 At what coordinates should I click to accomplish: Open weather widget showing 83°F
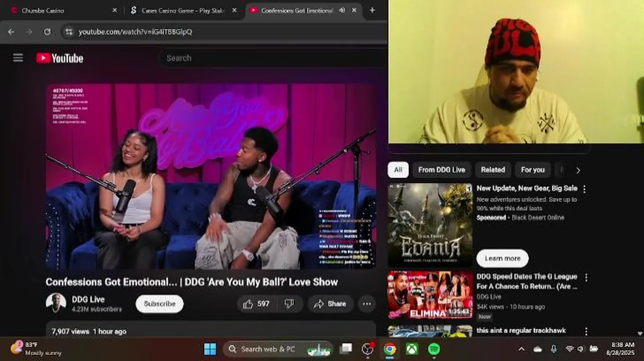click(36, 348)
